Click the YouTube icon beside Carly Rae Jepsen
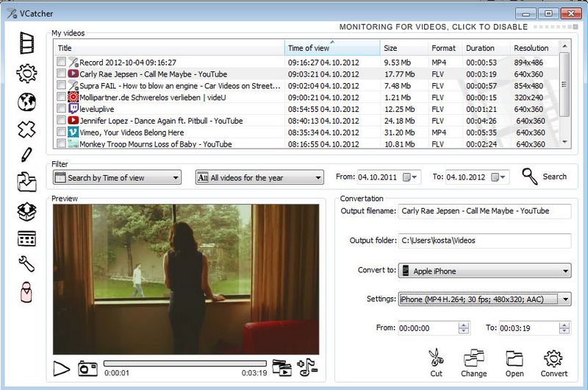Image resolution: width=588 pixels, height=390 pixels. [x=73, y=74]
